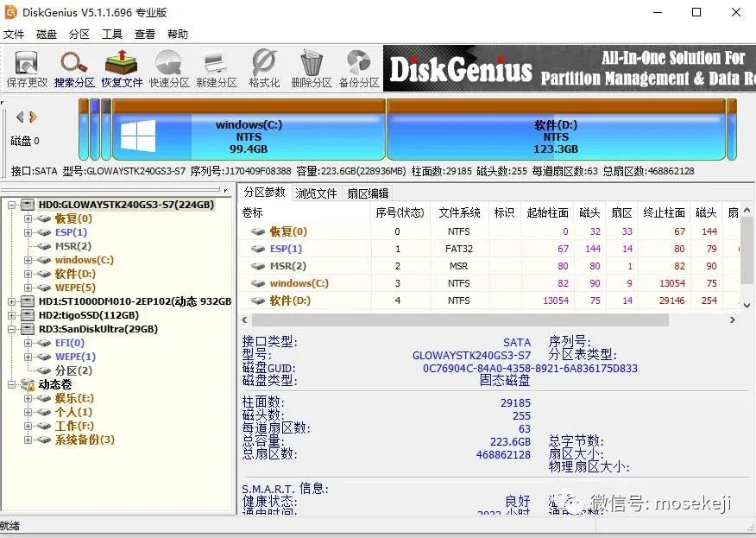Click the 动态卷 dynamic volumes lock icon
The width and height of the screenshot is (756, 538).
click(28, 384)
